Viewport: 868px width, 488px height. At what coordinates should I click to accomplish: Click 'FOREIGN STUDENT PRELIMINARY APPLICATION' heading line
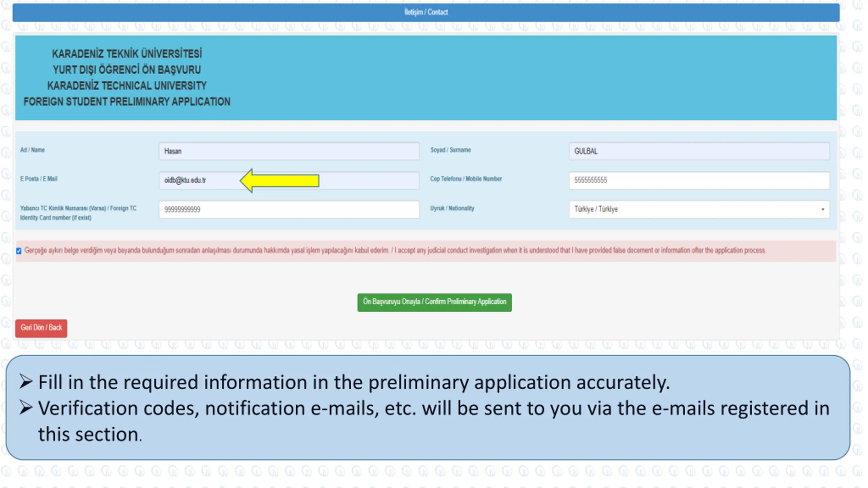pos(127,102)
